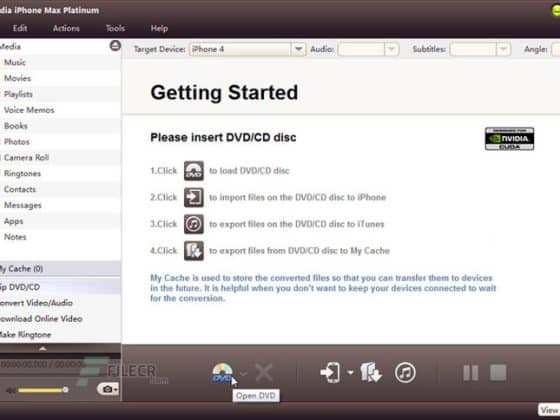Click the Open DVD disc icon in toolbar
The height and width of the screenshot is (420, 560).
222,373
